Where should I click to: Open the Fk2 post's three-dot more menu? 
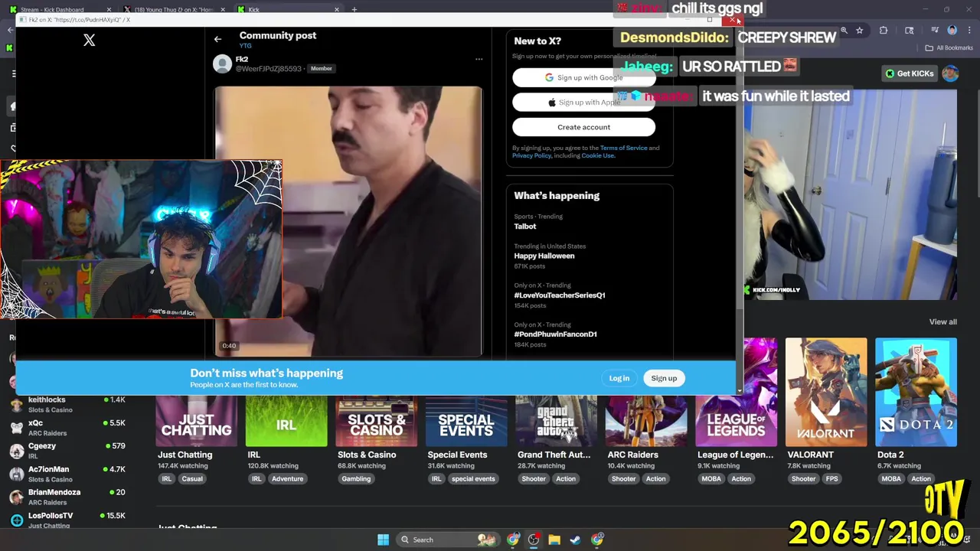pos(479,59)
